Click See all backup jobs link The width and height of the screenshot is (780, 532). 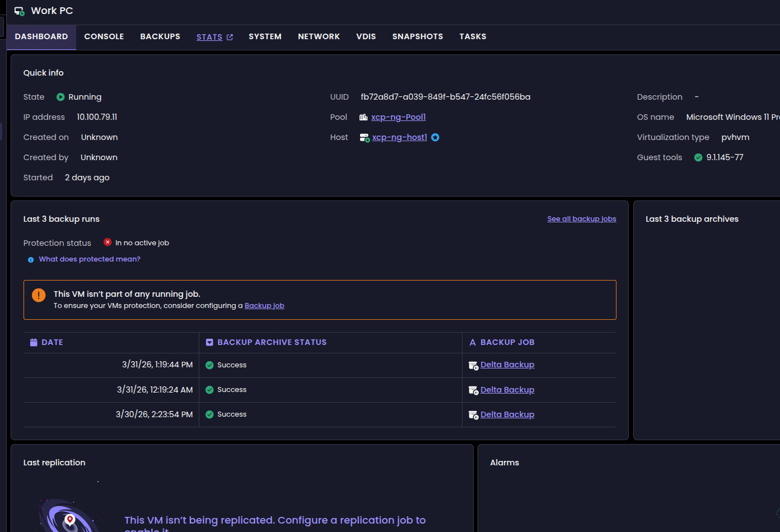581,219
